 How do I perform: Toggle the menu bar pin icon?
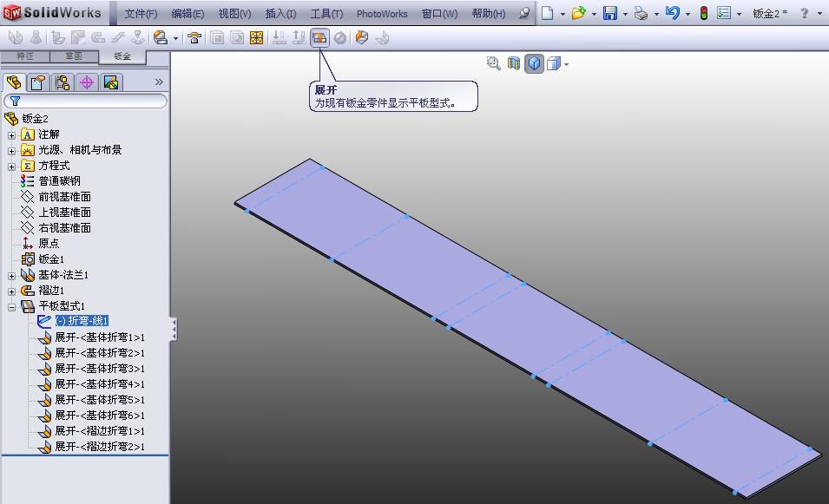[x=524, y=13]
